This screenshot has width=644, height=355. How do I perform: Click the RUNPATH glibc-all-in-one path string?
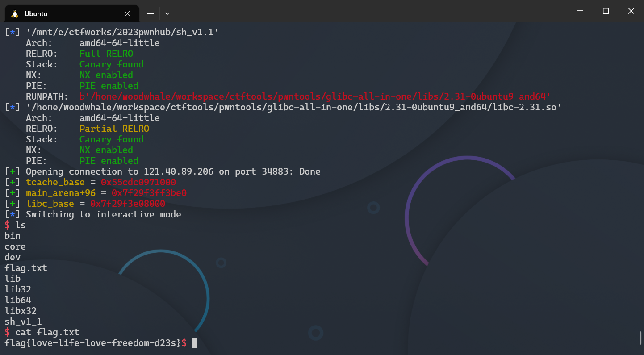[315, 96]
